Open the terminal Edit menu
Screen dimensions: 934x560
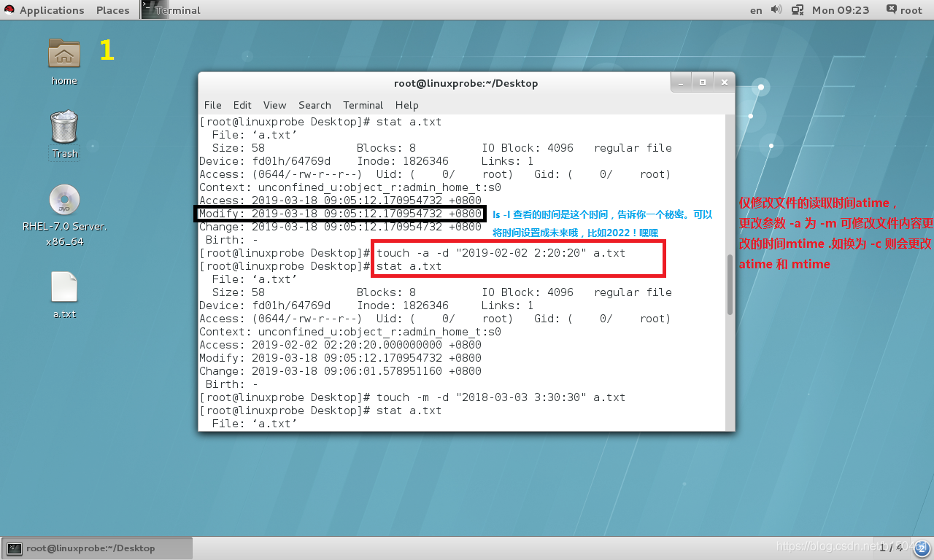[242, 105]
